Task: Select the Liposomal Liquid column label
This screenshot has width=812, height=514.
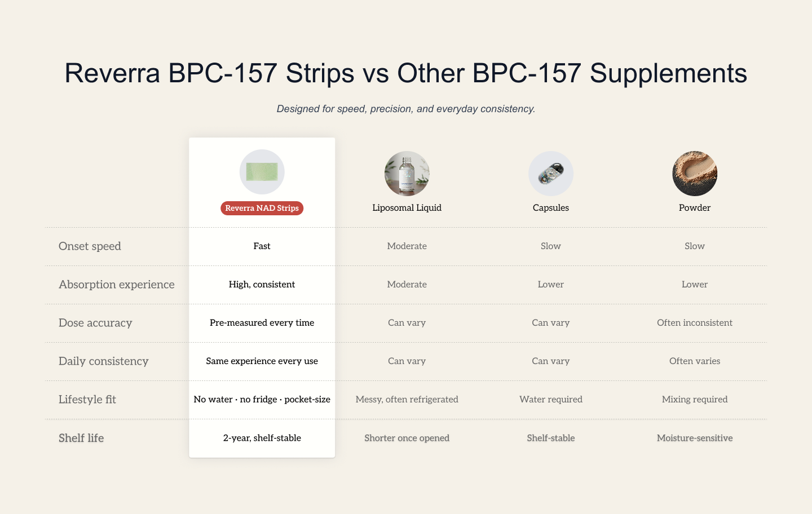Action: (407, 208)
